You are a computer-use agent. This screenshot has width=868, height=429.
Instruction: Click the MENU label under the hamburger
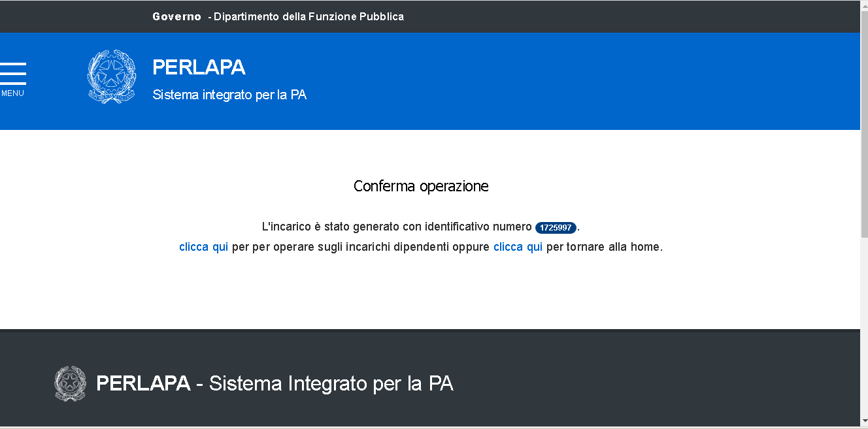(x=12, y=93)
